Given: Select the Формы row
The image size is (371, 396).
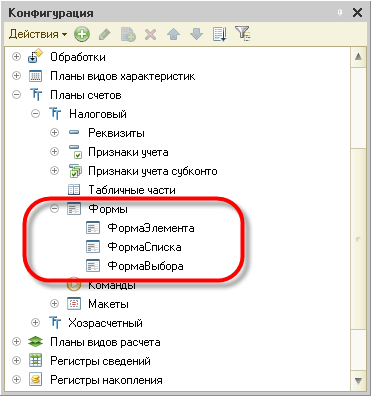Looking at the screenshot, I should point(108,209).
